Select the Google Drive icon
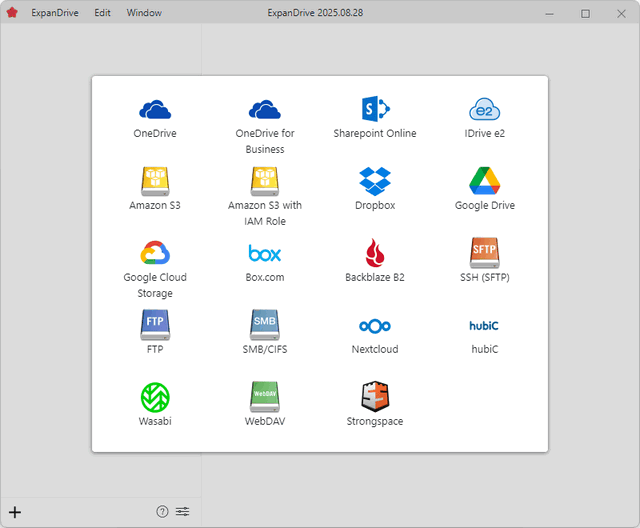 [x=484, y=181]
